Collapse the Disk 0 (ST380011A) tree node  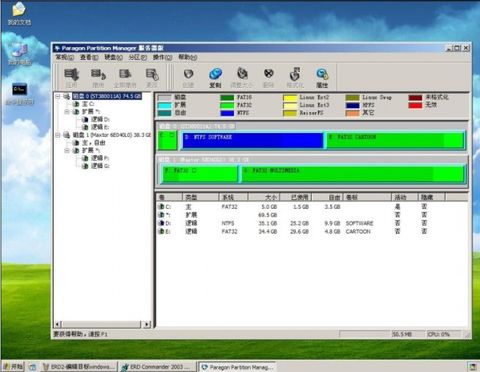coord(58,96)
